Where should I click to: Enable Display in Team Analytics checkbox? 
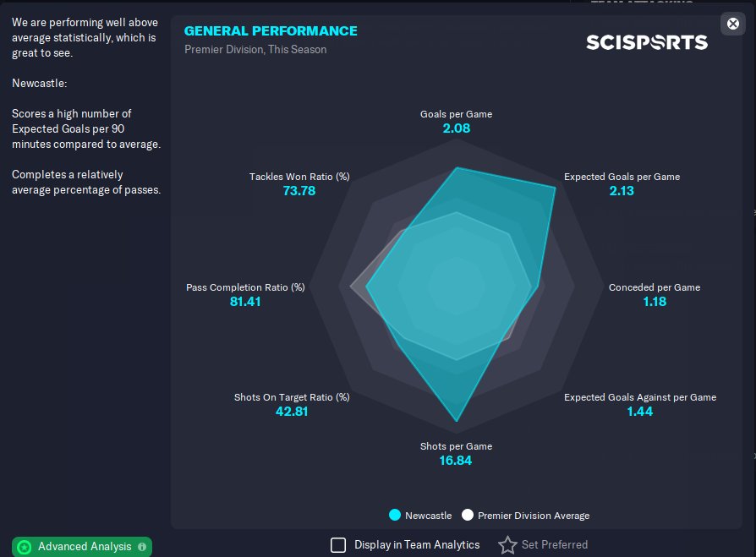[x=338, y=545]
